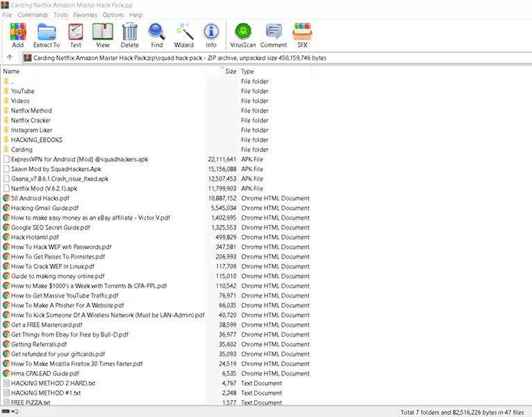Select FREE PIZZA.txt file
532x417 pixels.
[31, 402]
